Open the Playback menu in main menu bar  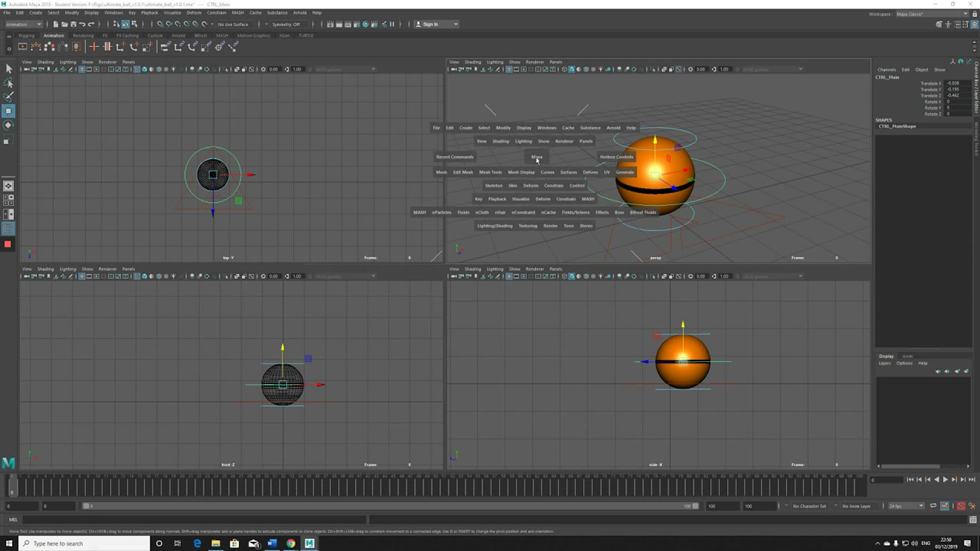[x=149, y=12]
